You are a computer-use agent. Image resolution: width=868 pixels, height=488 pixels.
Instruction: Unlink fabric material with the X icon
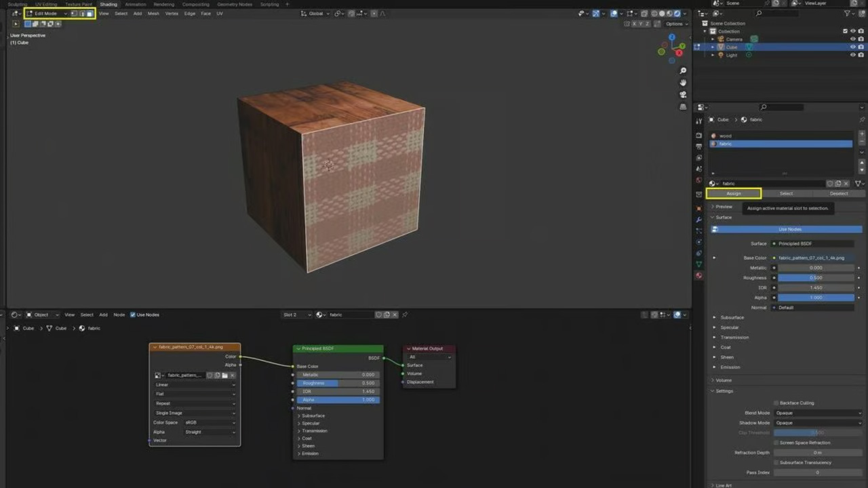click(847, 184)
